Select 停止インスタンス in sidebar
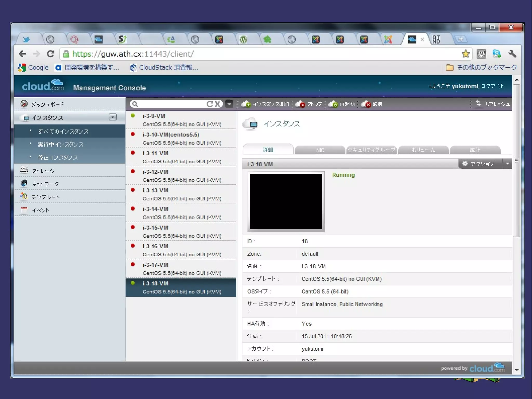Viewport: 532px width, 399px height. click(70, 157)
